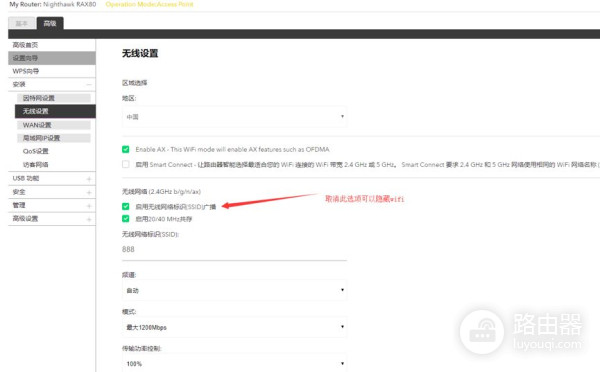Open transmit power 100% dropdown
The image size is (600, 372).
coord(234,363)
